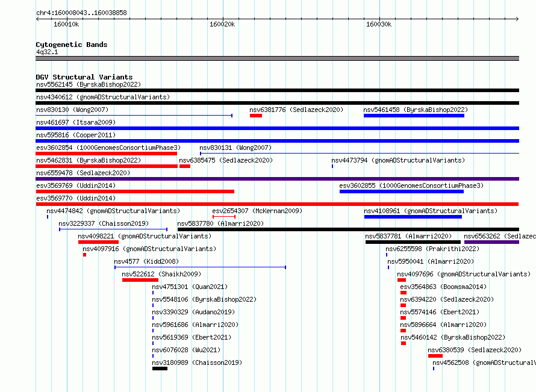Click the nsv6381776 (Sedlazeck2020) label

point(296,110)
